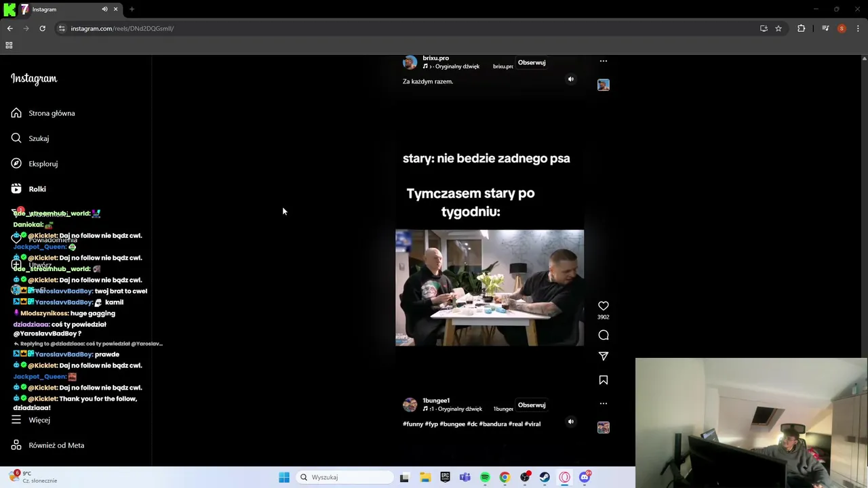Open Eksploruj page
This screenshot has width=868, height=488.
35,163
